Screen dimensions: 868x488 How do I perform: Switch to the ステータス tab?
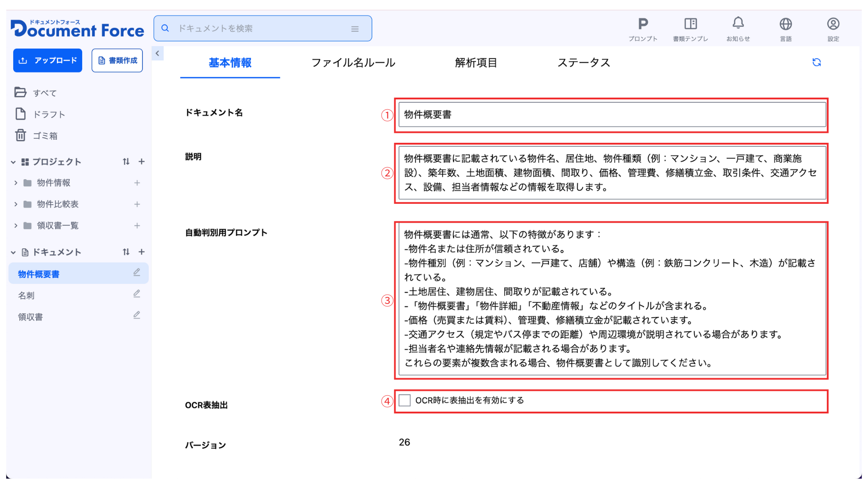[x=584, y=63]
